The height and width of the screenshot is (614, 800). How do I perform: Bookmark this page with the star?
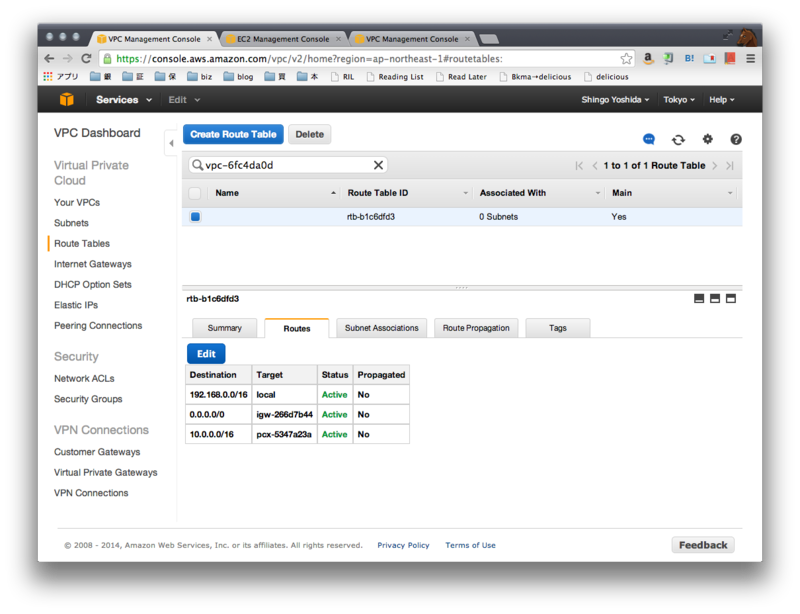point(626,59)
